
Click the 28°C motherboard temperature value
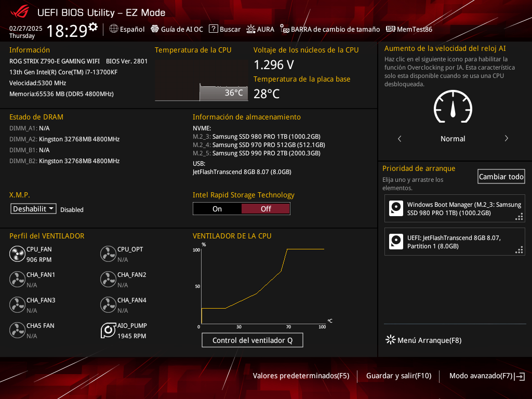point(267,94)
